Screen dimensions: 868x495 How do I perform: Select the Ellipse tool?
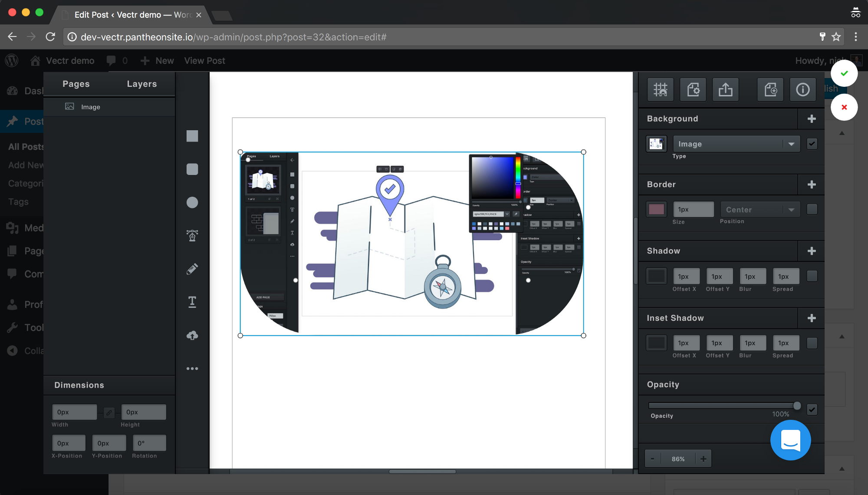click(x=192, y=202)
